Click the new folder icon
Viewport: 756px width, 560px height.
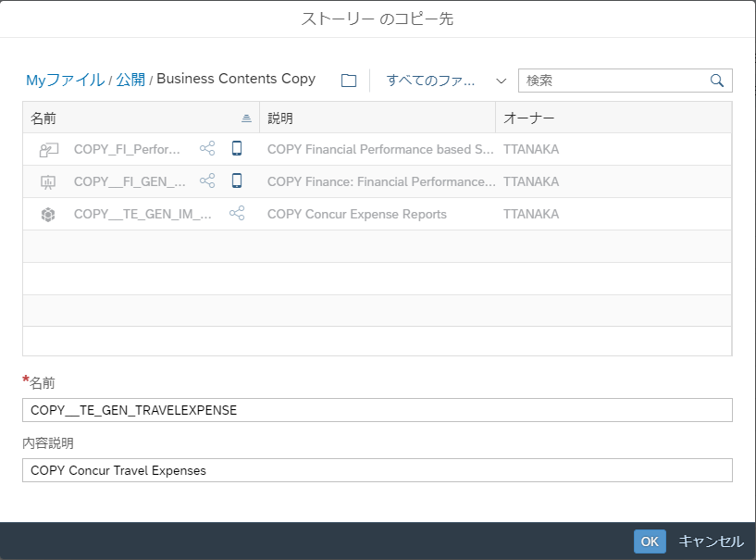click(x=349, y=81)
